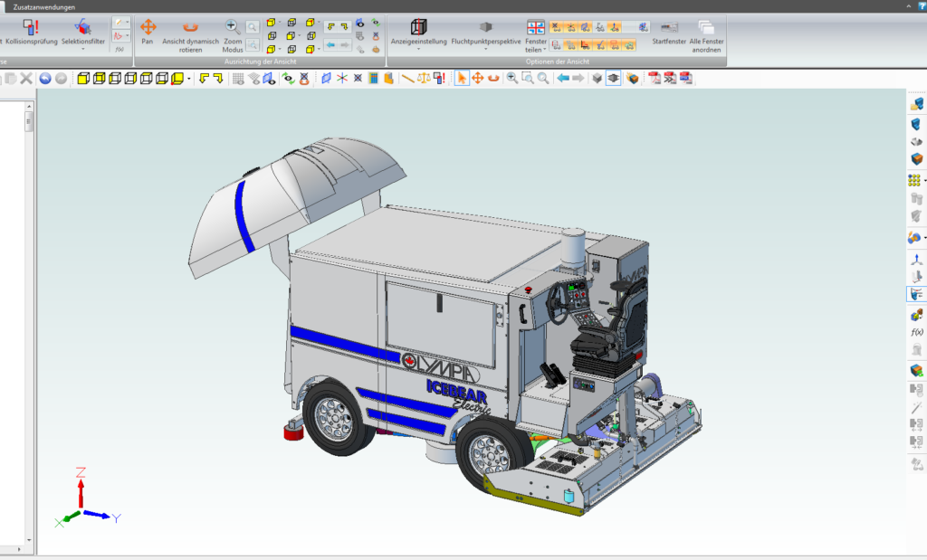Enable the Zoom Modus tool

pos(232,27)
